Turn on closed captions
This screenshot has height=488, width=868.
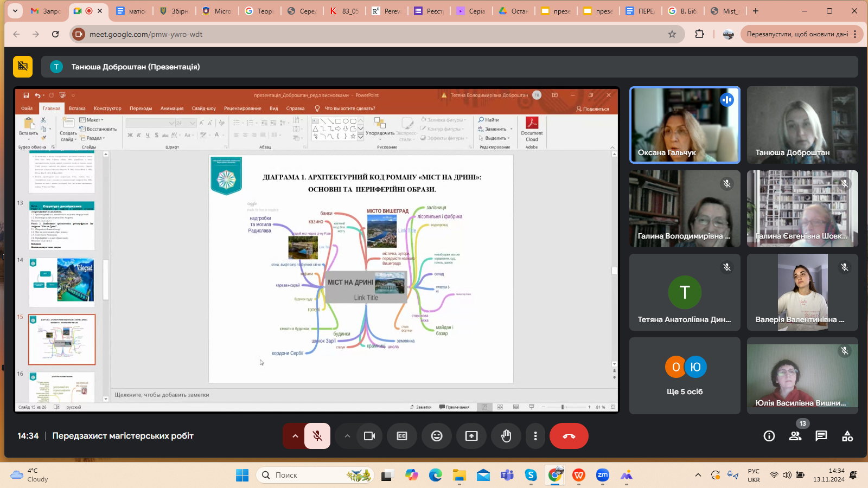click(402, 436)
